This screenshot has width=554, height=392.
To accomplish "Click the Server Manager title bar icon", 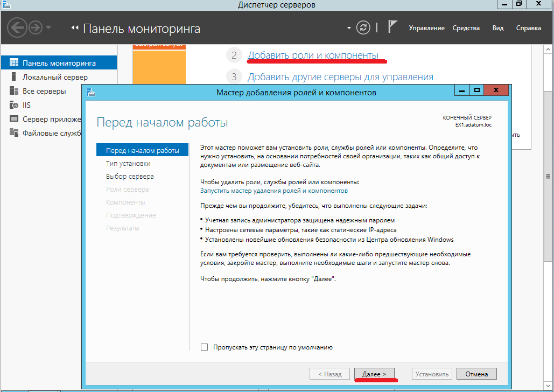I will (8, 4).
